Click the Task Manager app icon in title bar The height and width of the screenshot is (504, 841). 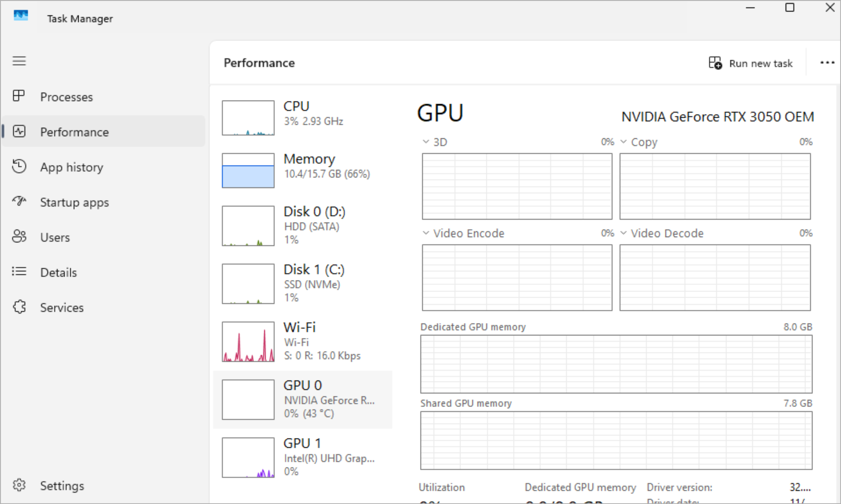[x=21, y=15]
